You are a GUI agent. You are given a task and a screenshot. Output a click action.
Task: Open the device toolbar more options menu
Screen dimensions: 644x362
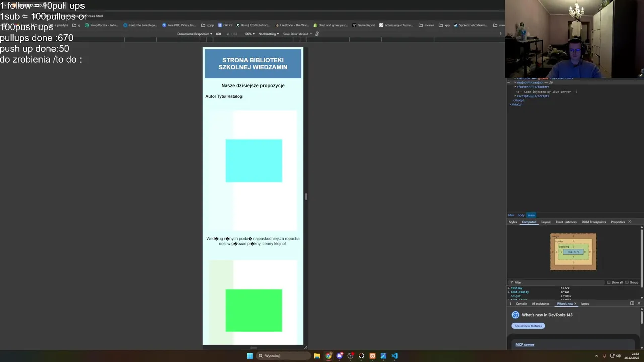[500, 34]
